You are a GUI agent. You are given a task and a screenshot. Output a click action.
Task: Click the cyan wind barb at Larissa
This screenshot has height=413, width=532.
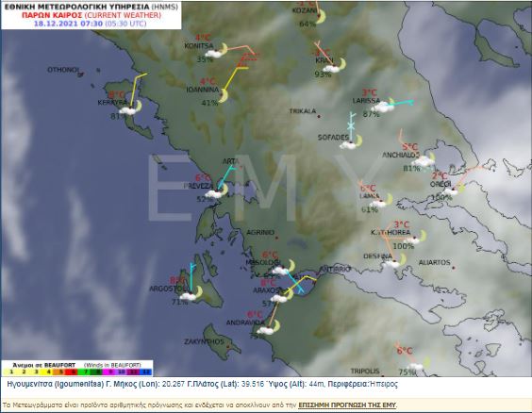400,103
